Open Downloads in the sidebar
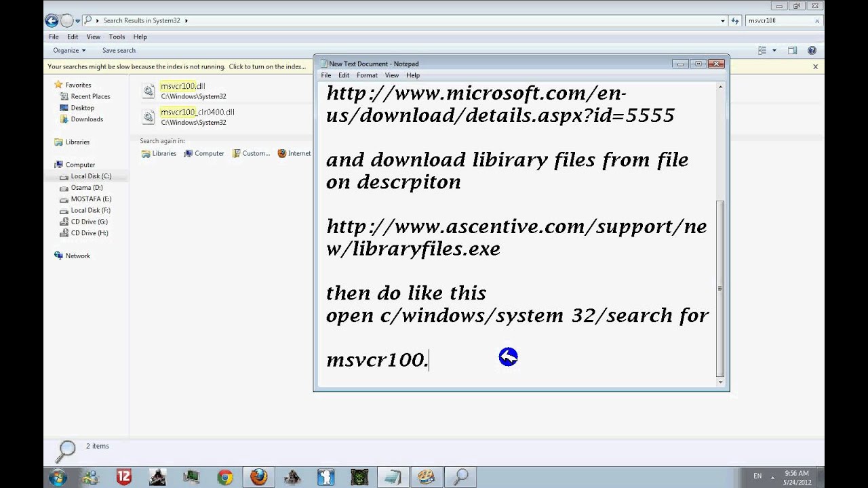The image size is (868, 488). point(87,119)
